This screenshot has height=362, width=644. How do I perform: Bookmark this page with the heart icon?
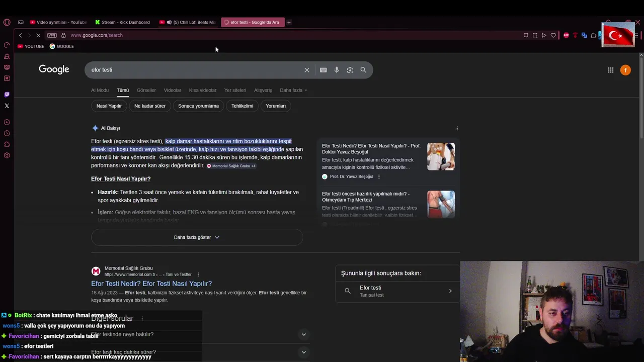(553, 35)
